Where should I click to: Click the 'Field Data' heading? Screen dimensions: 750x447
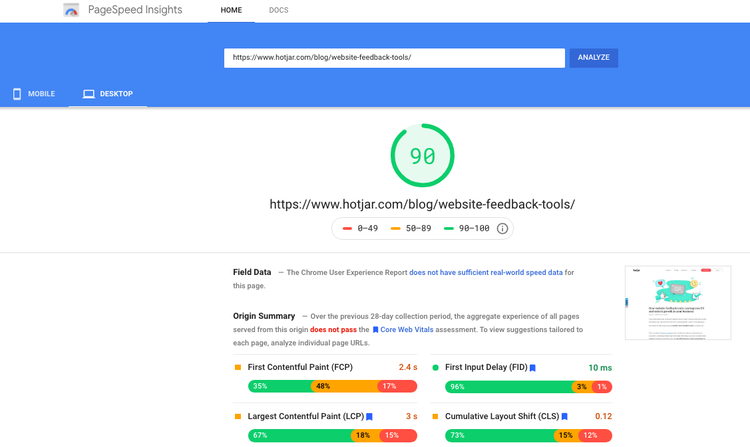click(x=252, y=272)
